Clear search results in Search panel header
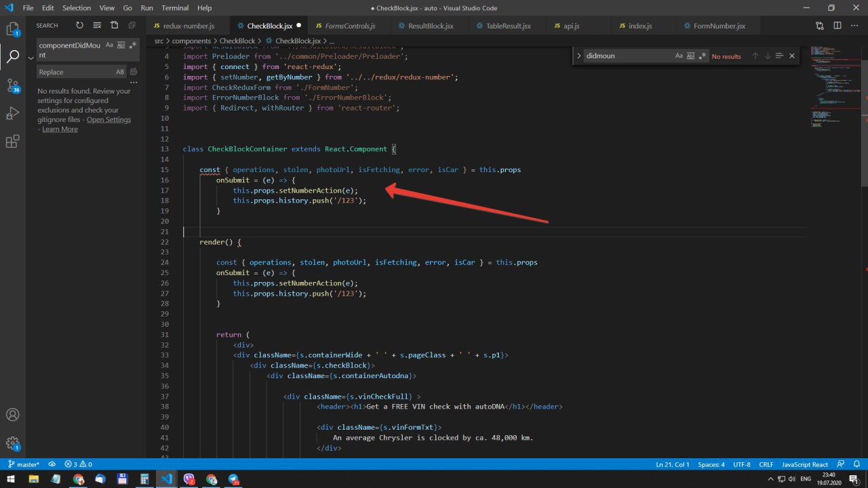Screen dimensions: 868x488 97,26
